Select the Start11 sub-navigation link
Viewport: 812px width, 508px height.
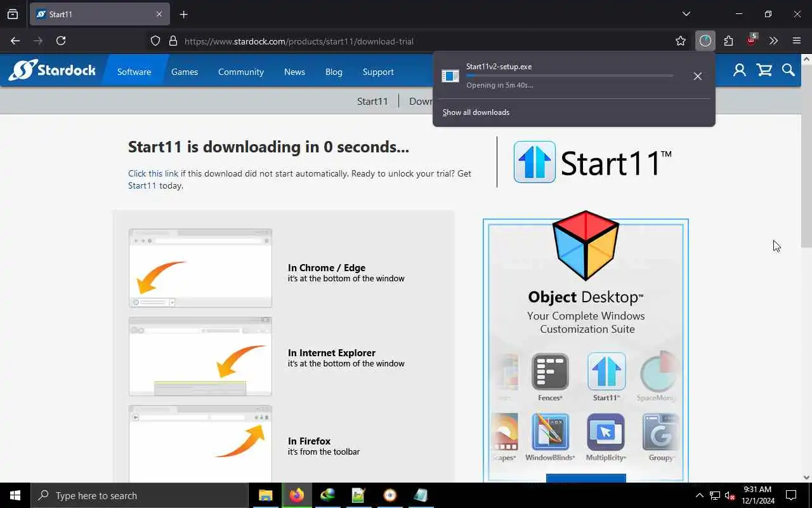pos(372,101)
